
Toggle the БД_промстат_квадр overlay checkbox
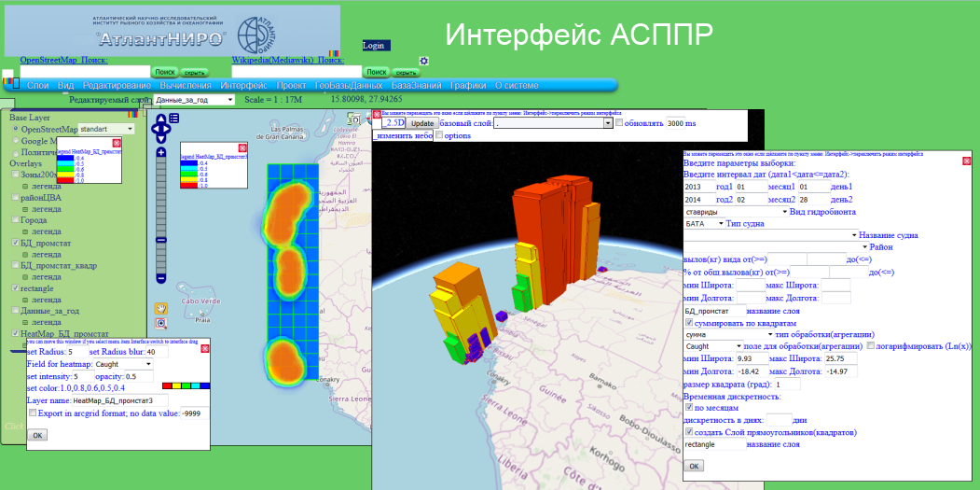(x=16, y=265)
